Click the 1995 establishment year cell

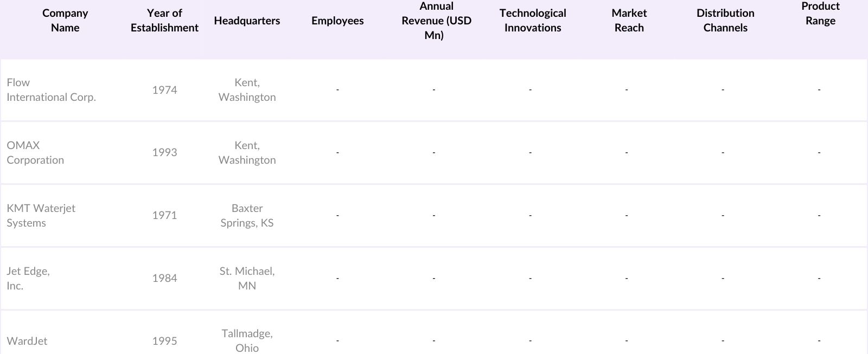[x=164, y=341]
